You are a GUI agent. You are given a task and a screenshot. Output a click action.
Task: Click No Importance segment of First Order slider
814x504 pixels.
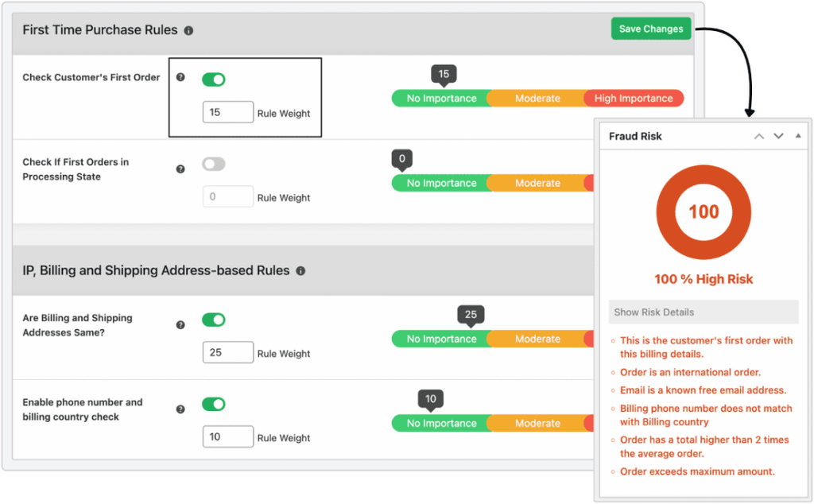[x=441, y=98]
